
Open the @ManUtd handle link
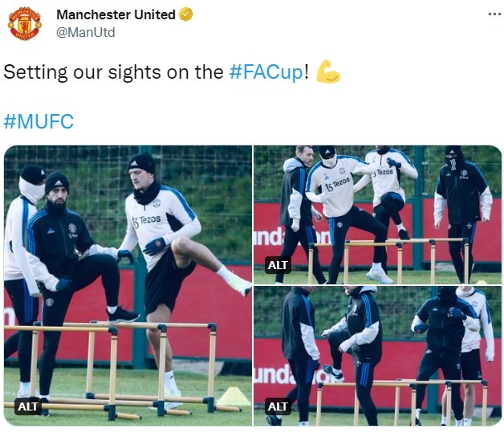86,32
